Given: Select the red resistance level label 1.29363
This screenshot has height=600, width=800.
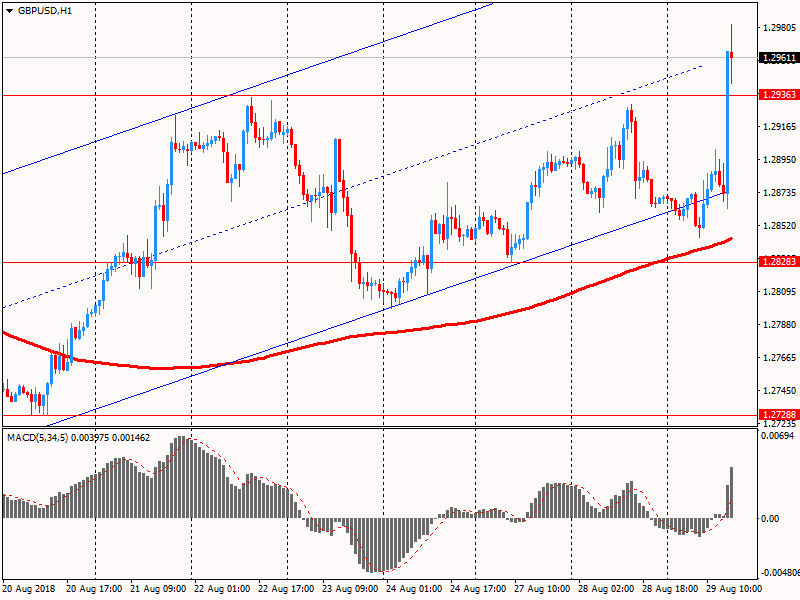Looking at the screenshot, I should 779,95.
